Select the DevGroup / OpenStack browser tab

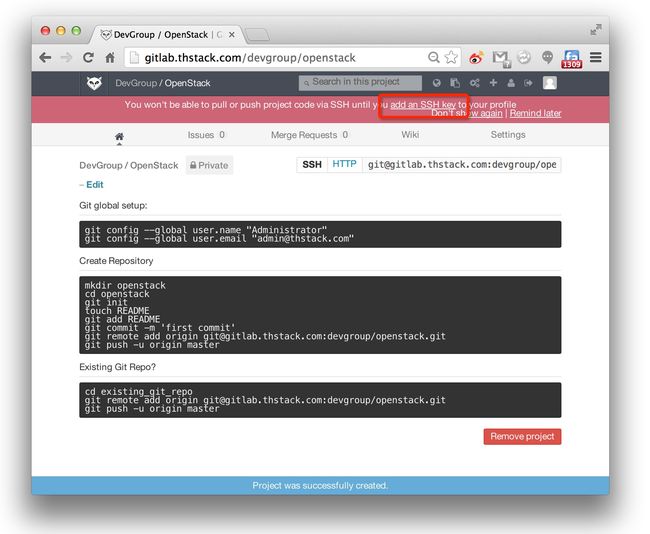click(166, 34)
